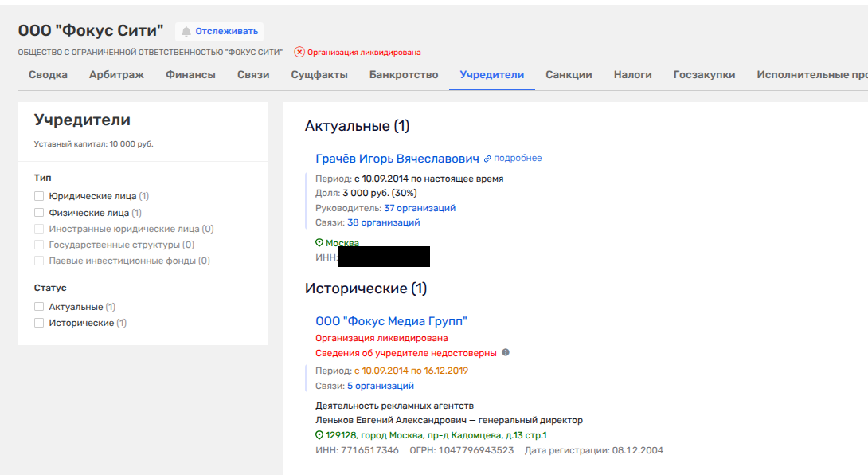Viewport: 868px width, 475px height.
Task: Click the question mark icon near недостоверны
Action: tap(506, 353)
